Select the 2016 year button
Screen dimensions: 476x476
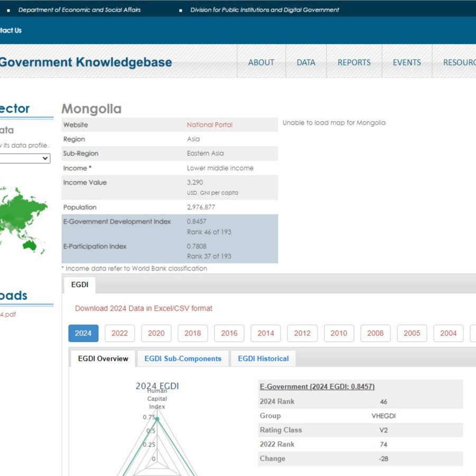229,333
